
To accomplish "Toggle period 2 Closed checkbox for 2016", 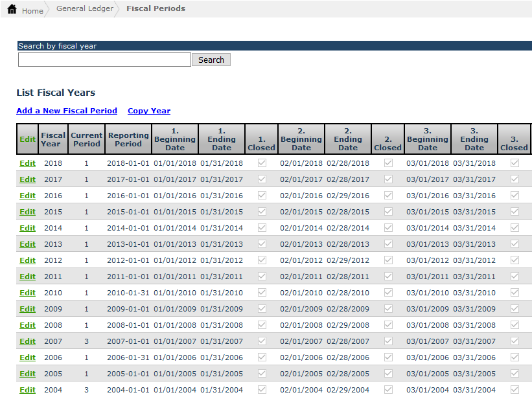I will point(388,196).
